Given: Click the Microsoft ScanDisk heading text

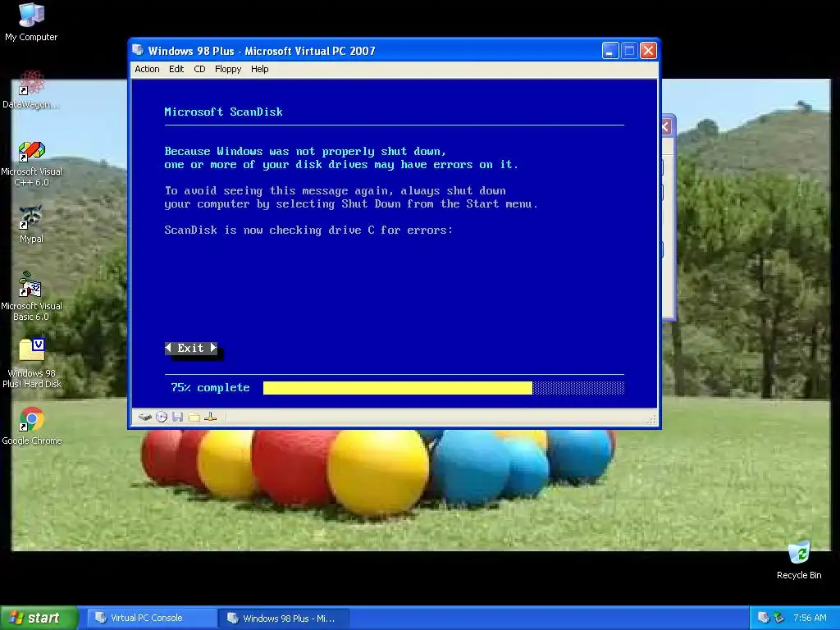Looking at the screenshot, I should click(x=223, y=112).
